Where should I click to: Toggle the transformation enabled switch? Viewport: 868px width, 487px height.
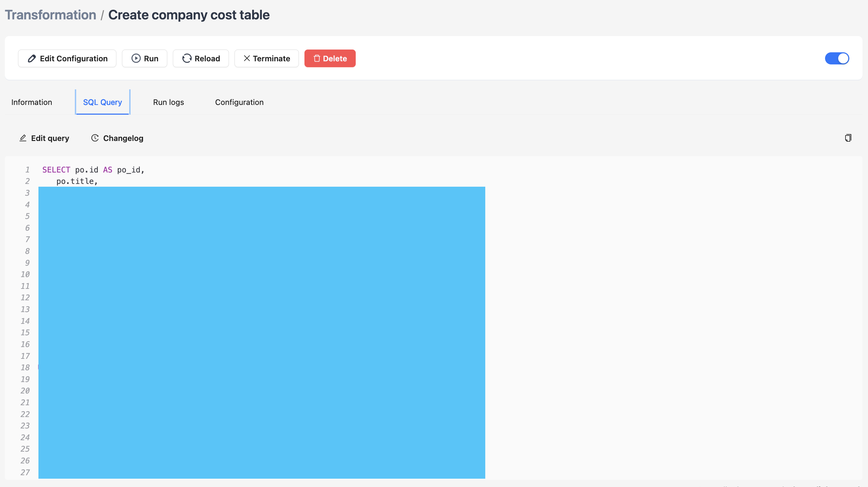(x=837, y=59)
